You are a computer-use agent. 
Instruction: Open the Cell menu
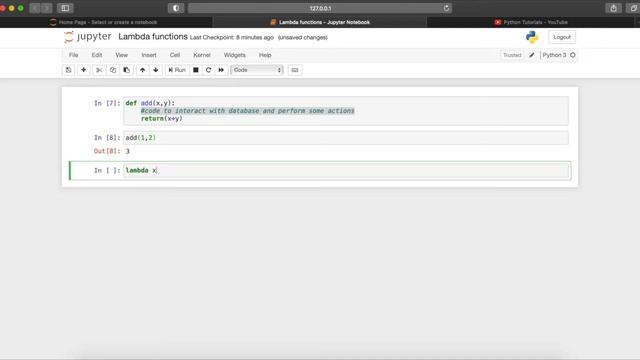pos(175,55)
